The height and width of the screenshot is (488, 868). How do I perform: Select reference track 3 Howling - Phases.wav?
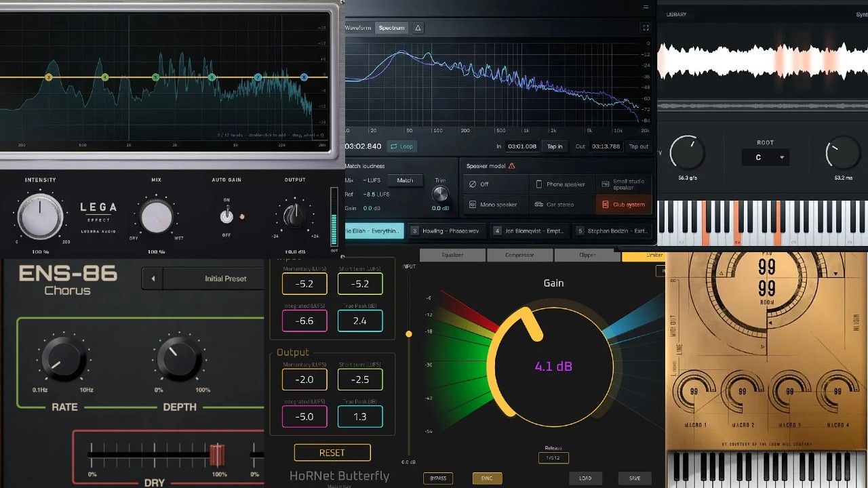click(x=446, y=231)
